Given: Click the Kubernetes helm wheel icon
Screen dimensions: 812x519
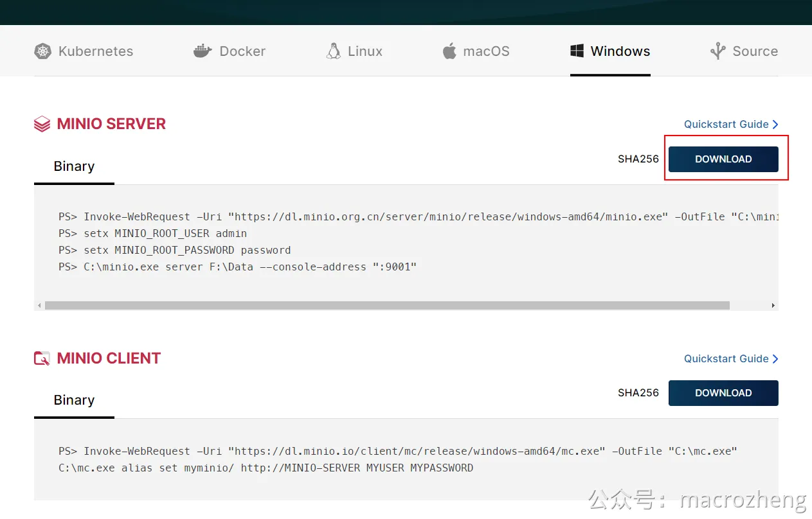Looking at the screenshot, I should click(x=42, y=51).
